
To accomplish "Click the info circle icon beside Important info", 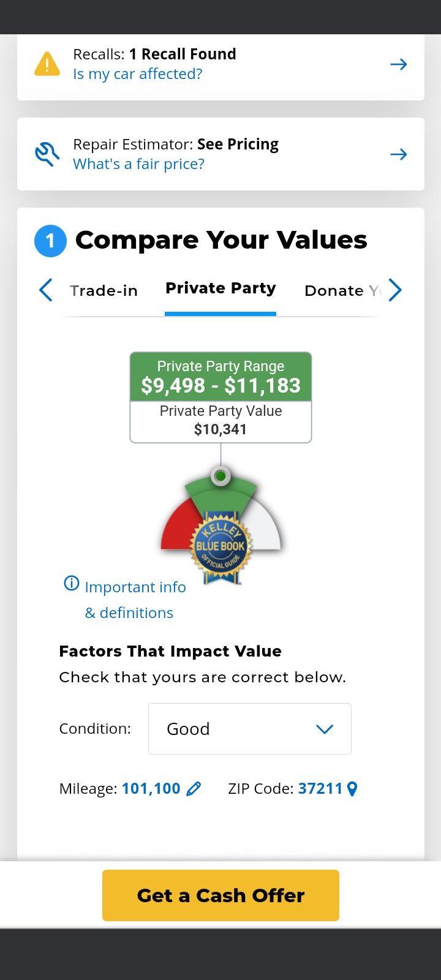I will pos(72,583).
